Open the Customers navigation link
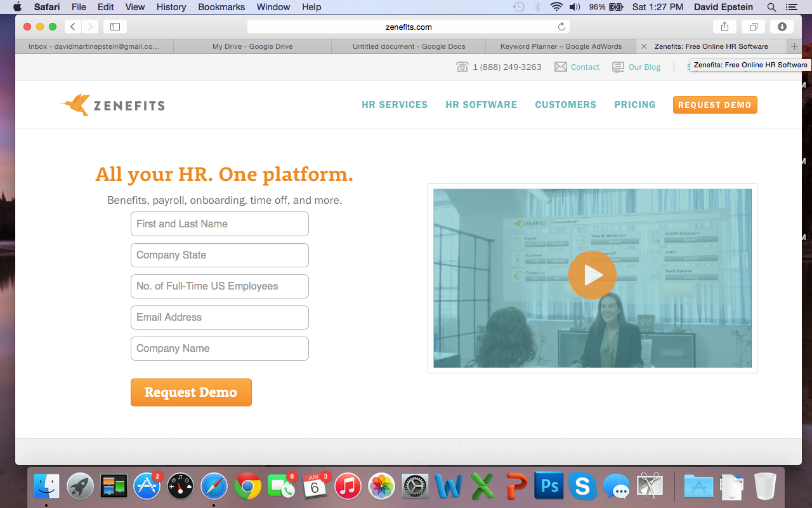The image size is (812, 508). pos(565,105)
